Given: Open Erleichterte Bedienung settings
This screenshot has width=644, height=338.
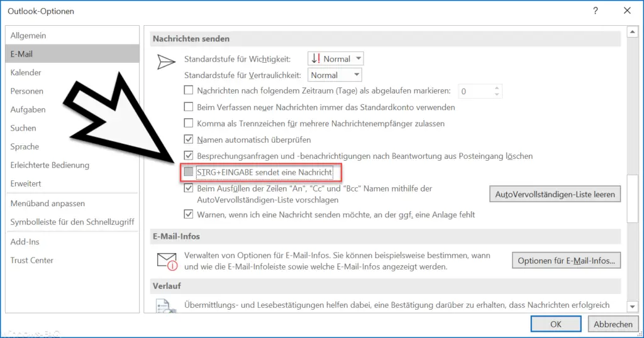Looking at the screenshot, I should pos(72,165).
